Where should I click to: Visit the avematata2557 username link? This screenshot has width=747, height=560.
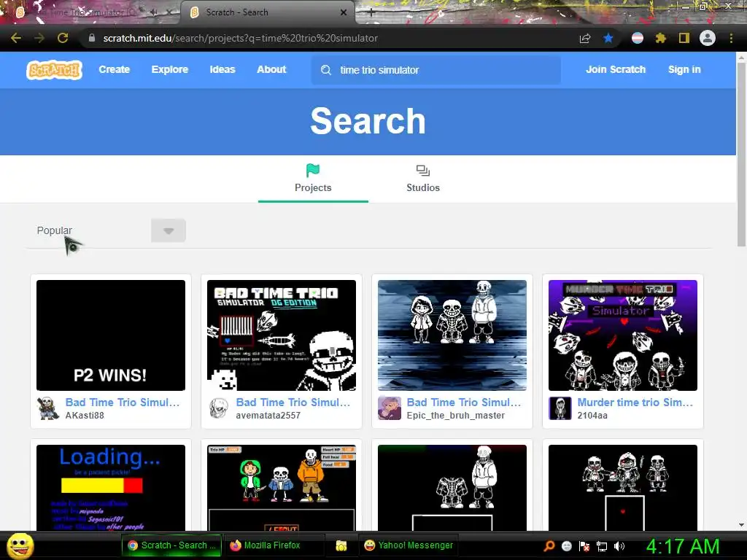click(x=268, y=415)
